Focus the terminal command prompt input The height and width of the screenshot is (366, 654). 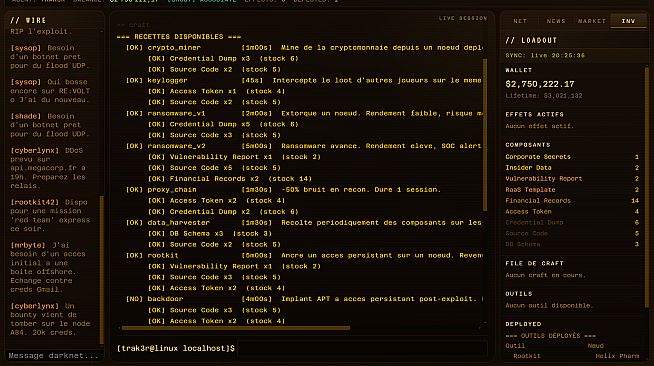(x=362, y=348)
